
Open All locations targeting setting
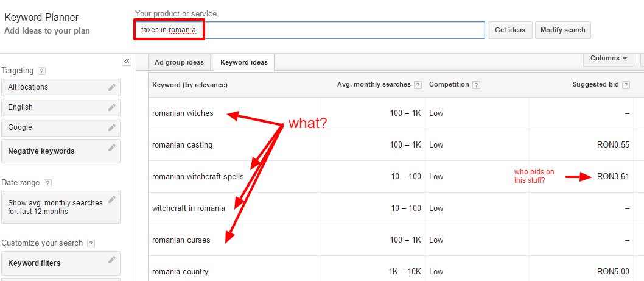pyautogui.click(x=61, y=87)
